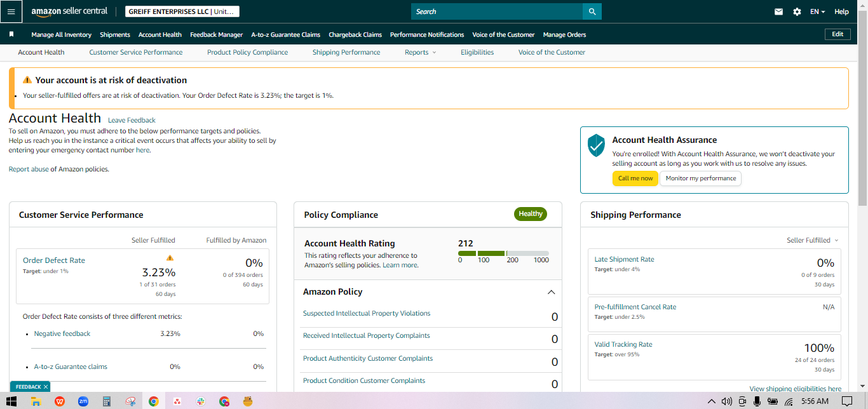Open the settings gear icon

[797, 11]
